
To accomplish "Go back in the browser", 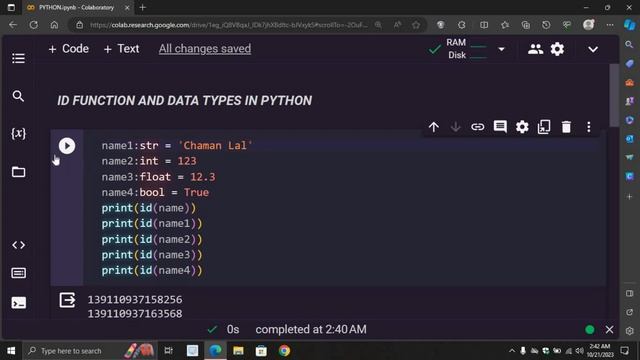I will pyautogui.click(x=13, y=25).
